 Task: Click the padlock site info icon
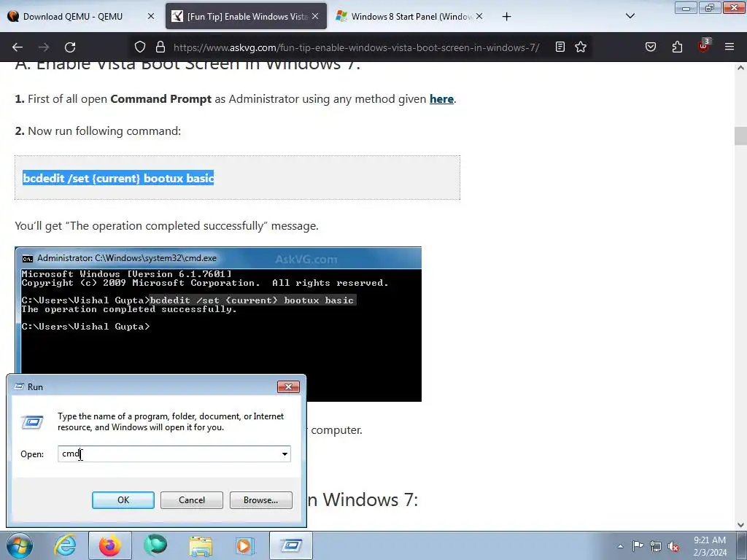(x=160, y=47)
